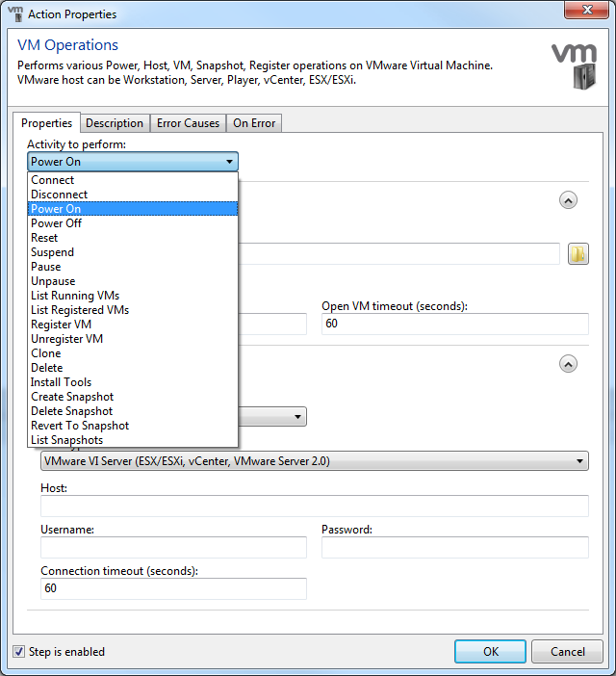The image size is (616, 676).
Task: Select Disconnect from the activity list
Action: pos(133,195)
